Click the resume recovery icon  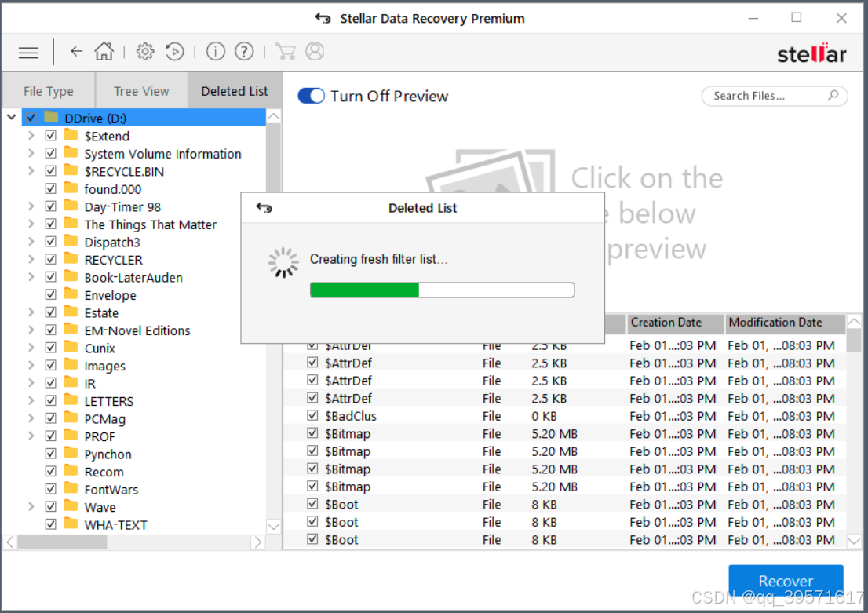[x=174, y=52]
